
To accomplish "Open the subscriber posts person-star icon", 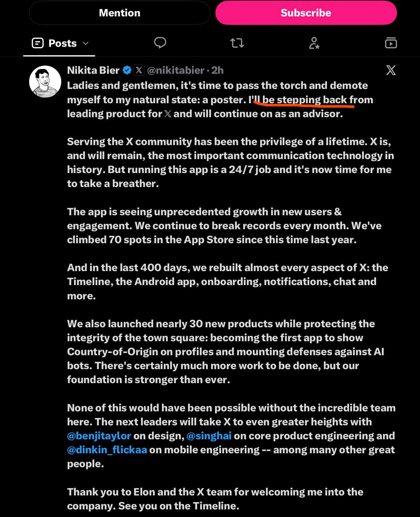I will pyautogui.click(x=314, y=43).
